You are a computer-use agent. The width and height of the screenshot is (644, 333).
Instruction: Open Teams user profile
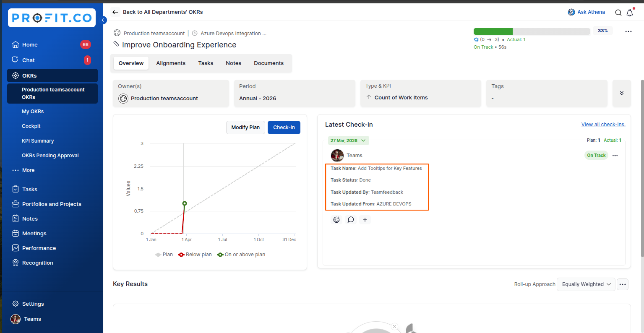[26, 319]
